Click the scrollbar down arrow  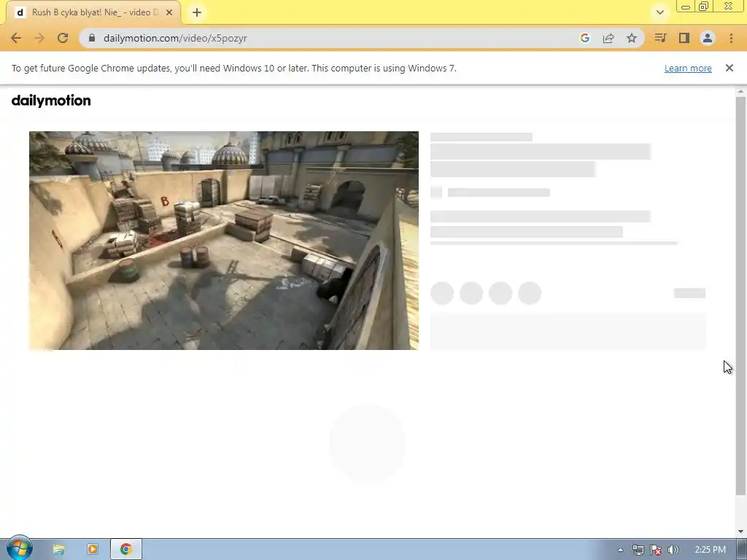tap(740, 532)
